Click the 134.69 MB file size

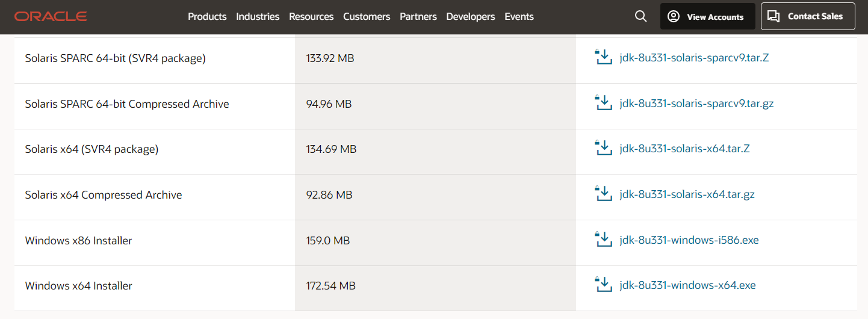331,149
